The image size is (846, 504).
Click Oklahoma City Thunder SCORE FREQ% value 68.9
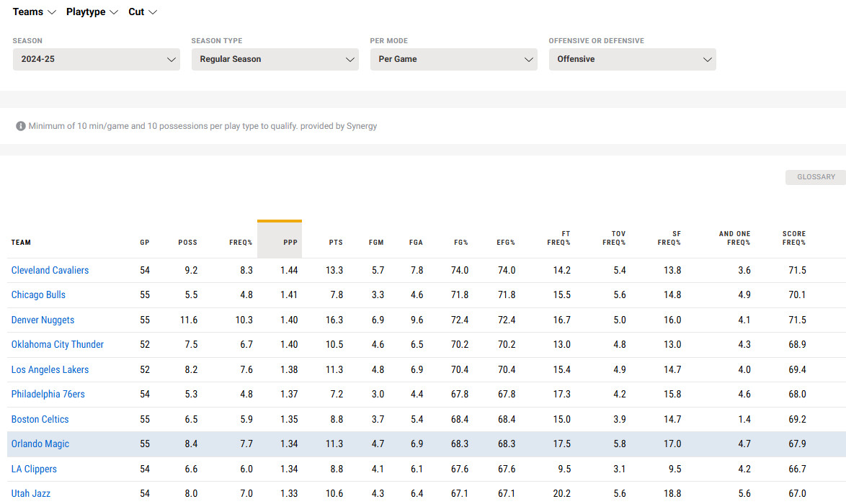click(797, 344)
